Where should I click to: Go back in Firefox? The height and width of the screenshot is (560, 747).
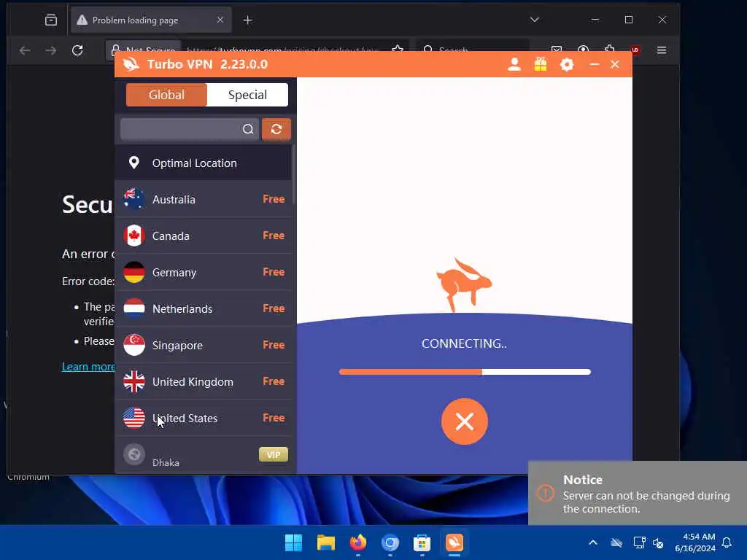point(25,50)
